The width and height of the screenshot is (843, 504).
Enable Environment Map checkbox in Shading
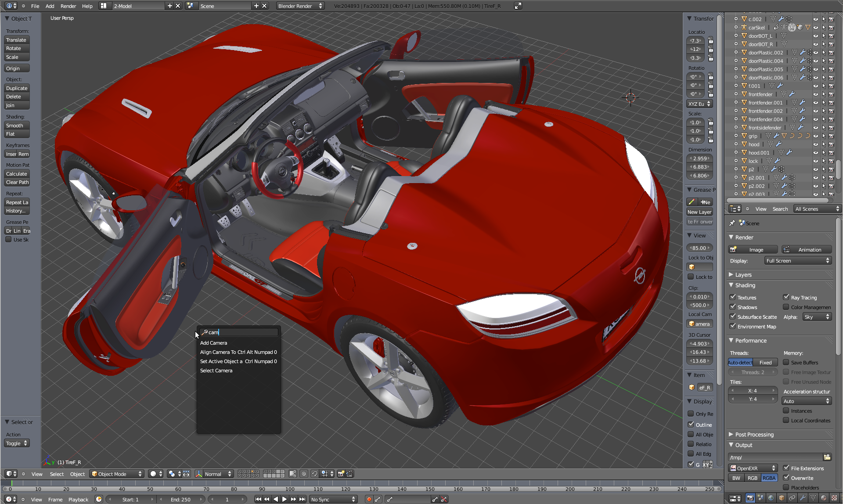733,326
